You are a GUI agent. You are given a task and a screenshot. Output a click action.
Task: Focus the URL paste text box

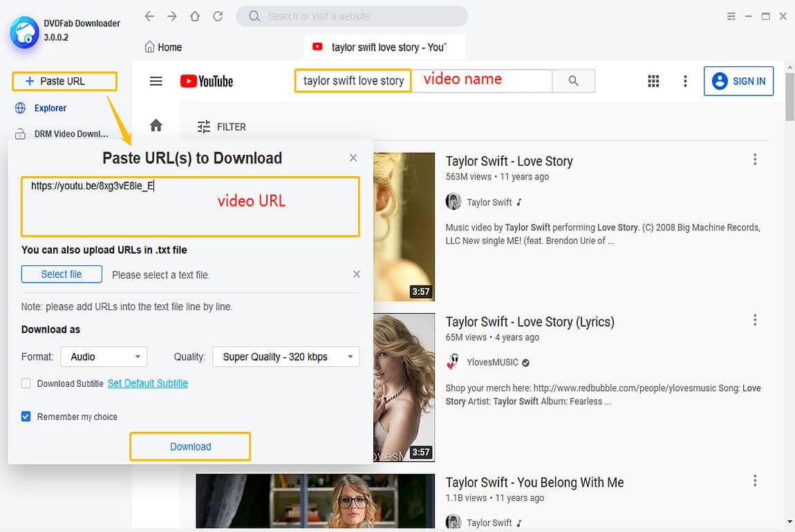[190, 206]
